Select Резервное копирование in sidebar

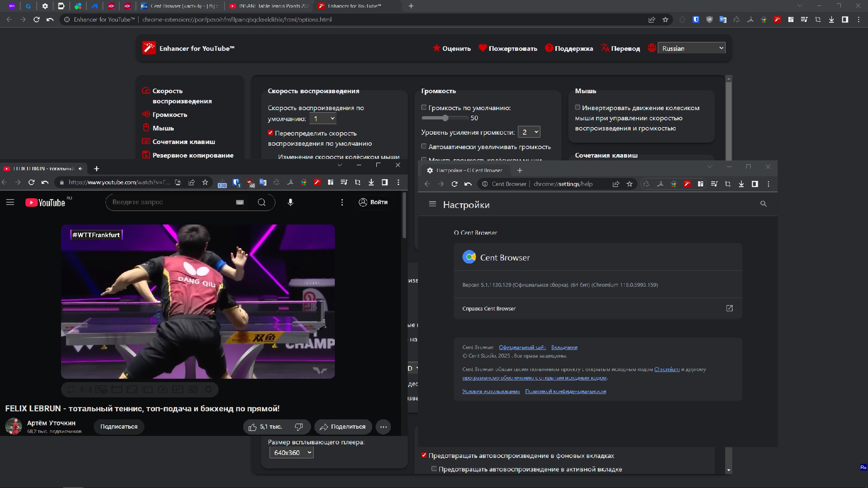click(188, 155)
